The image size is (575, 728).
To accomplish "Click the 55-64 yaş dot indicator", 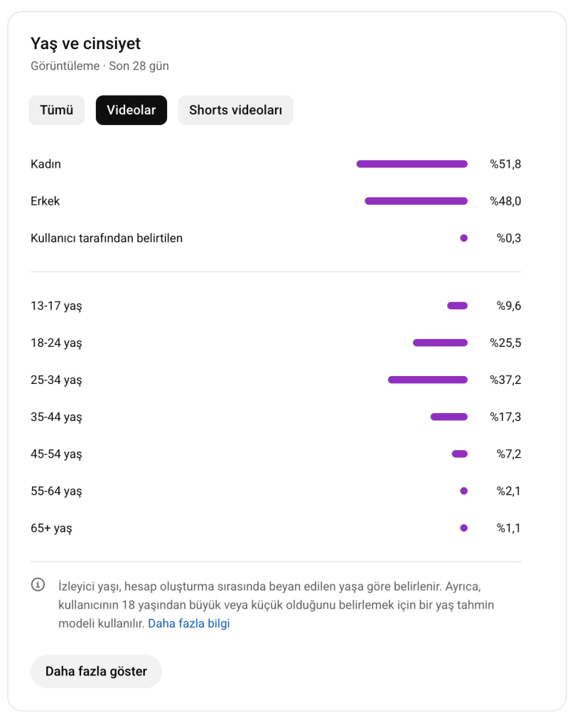I will point(463,491).
